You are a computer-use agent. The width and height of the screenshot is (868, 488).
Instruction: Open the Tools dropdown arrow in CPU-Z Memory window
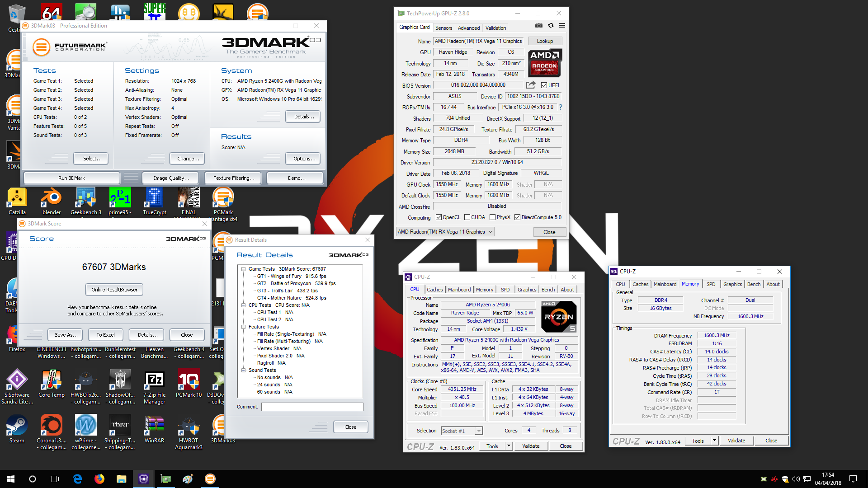tap(714, 441)
